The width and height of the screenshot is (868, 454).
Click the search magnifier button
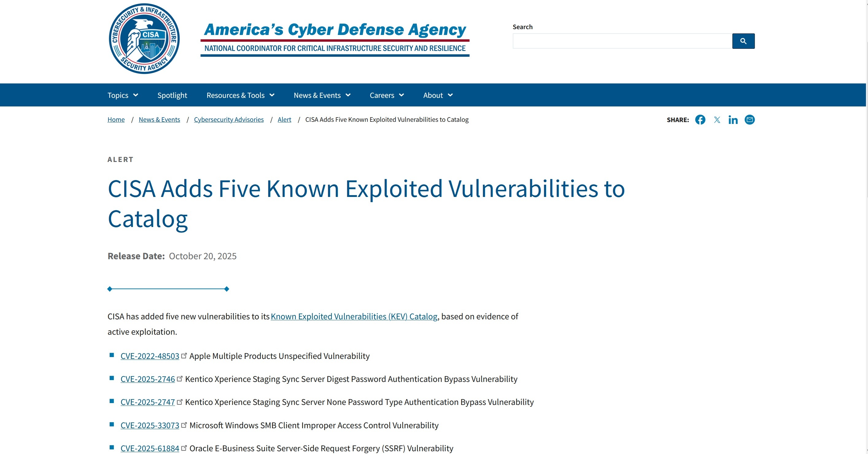pos(743,41)
